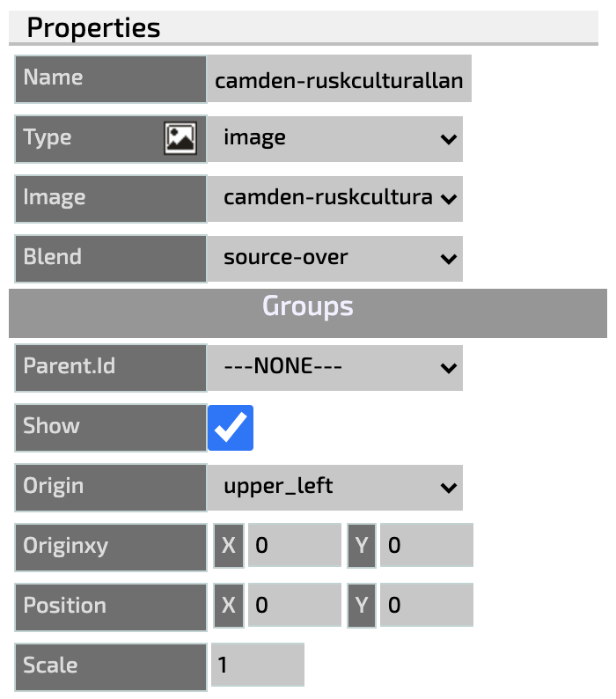Click the Originxy Y label button

[x=362, y=545]
